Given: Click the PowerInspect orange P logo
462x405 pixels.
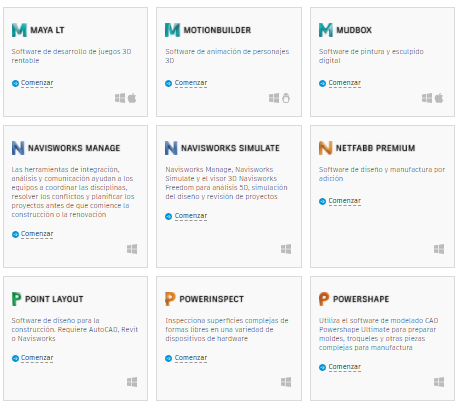Looking at the screenshot, I should pyautogui.click(x=170, y=299).
